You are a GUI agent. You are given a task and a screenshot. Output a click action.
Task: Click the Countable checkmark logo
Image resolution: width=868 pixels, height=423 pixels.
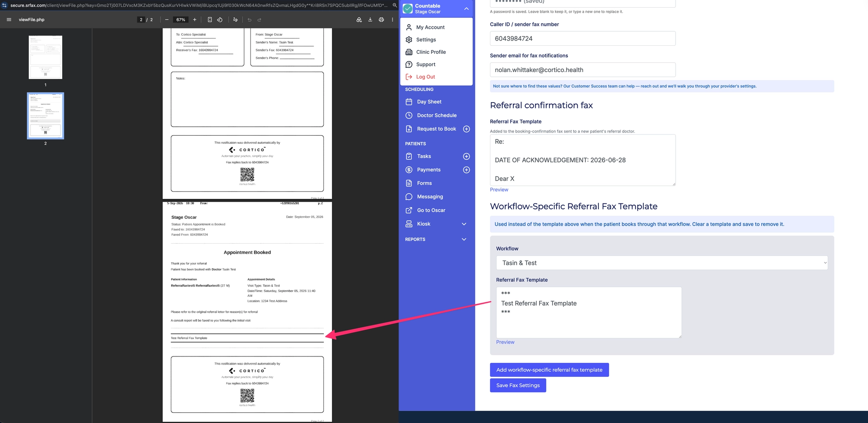tap(408, 8)
